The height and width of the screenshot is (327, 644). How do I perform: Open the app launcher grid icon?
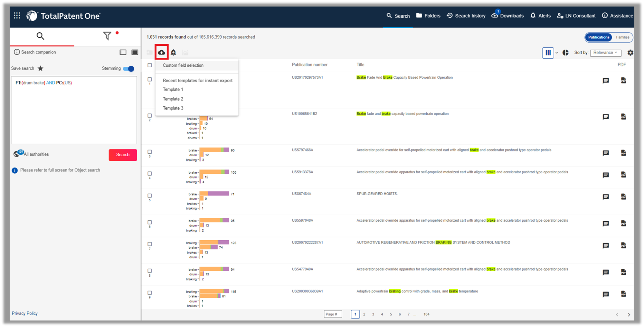click(17, 15)
